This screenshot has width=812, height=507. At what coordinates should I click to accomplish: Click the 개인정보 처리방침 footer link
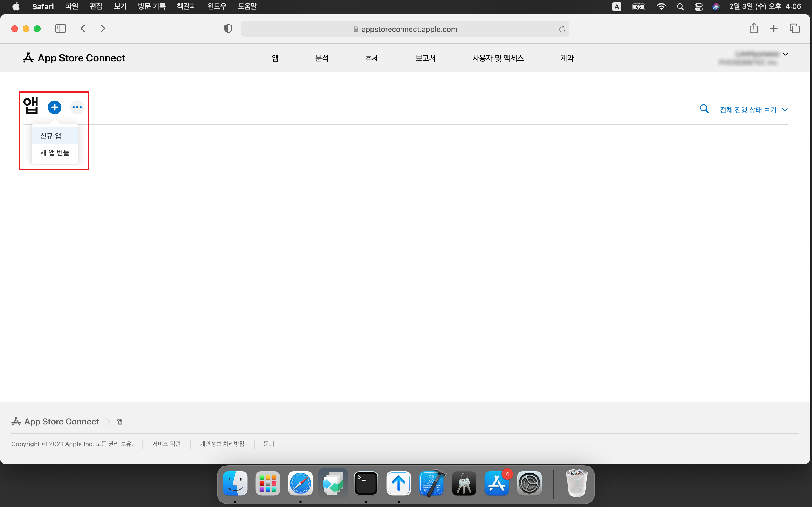click(222, 444)
